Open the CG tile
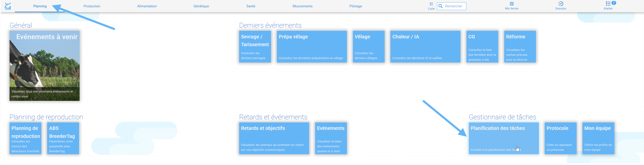The width and height of the screenshot is (644, 165). pos(482,47)
